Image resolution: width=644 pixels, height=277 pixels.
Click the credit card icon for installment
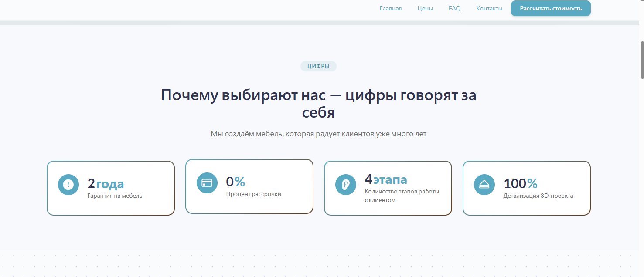pyautogui.click(x=207, y=183)
